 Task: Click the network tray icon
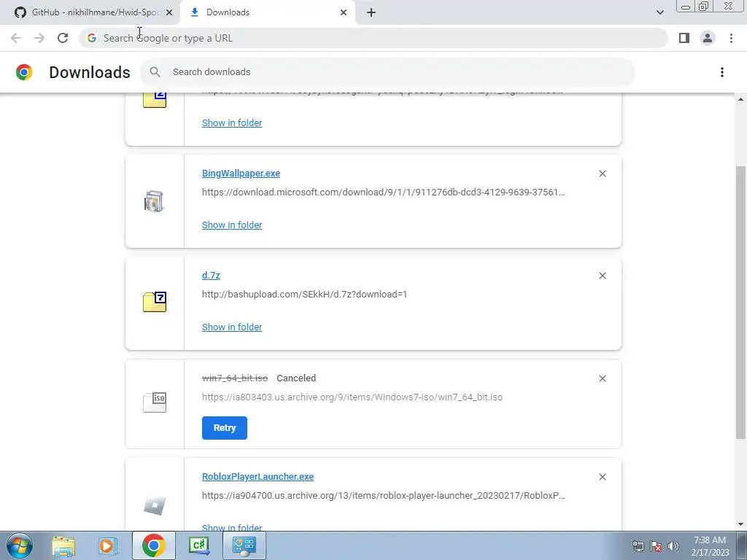638,546
